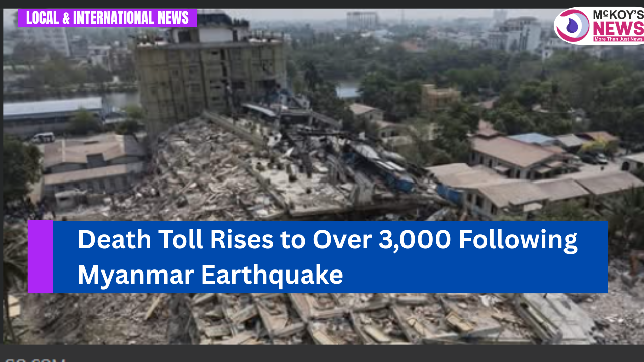Select the '3,000' figure in the headline
This screenshot has width=644, height=362.
(x=415, y=239)
